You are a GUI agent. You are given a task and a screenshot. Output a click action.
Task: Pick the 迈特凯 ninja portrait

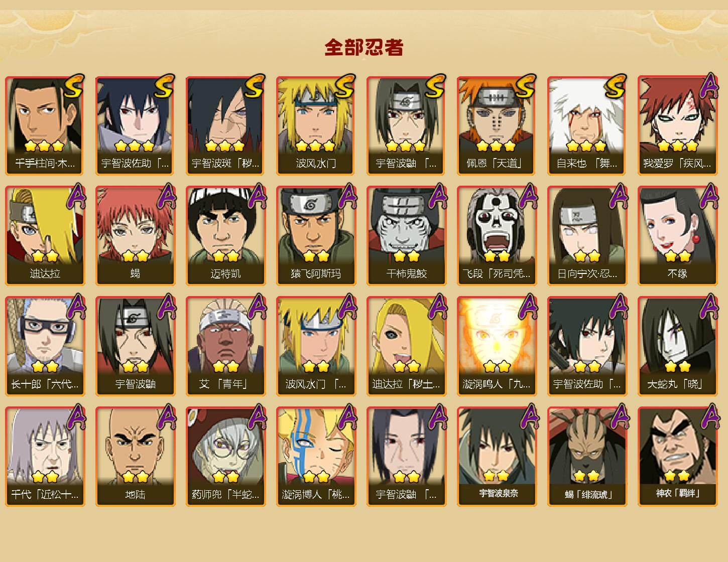pos(225,236)
